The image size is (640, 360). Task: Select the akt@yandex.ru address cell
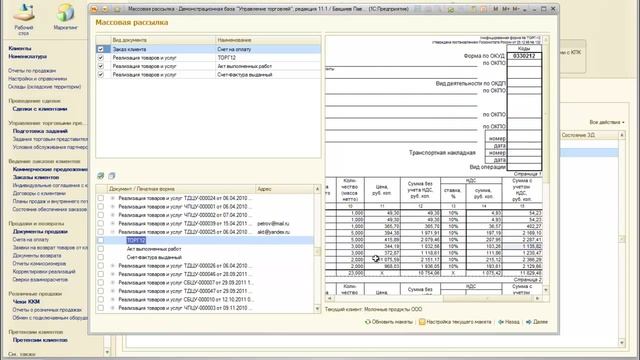click(285, 232)
